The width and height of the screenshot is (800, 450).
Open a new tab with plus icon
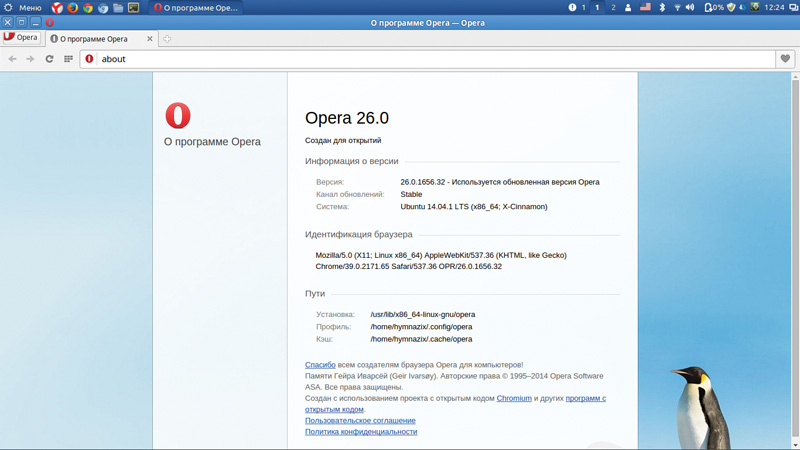(x=167, y=39)
